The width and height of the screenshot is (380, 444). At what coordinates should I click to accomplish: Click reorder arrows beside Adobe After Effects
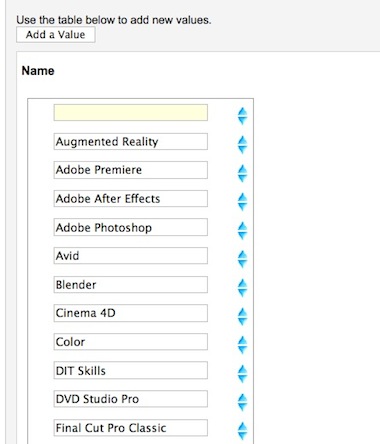[x=242, y=202]
